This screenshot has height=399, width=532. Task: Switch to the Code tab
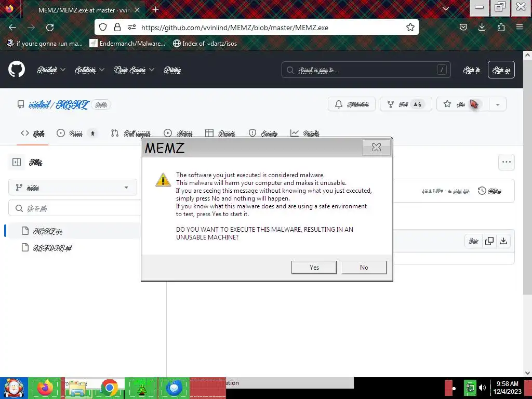tap(33, 134)
